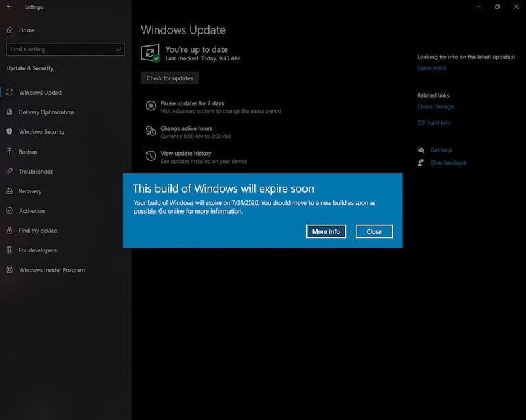Image resolution: width=526 pixels, height=420 pixels.
Task: Click Check for updates button
Action: coord(170,78)
